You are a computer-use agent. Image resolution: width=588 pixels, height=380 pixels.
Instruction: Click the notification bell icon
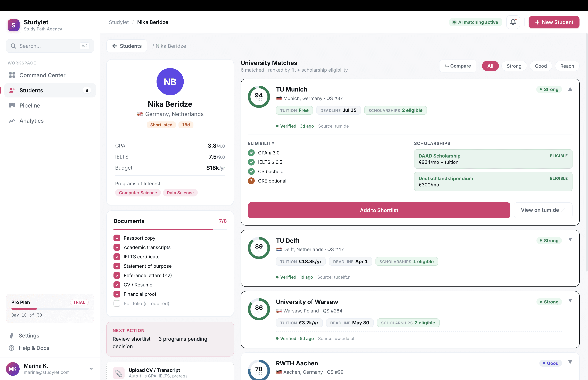click(513, 22)
